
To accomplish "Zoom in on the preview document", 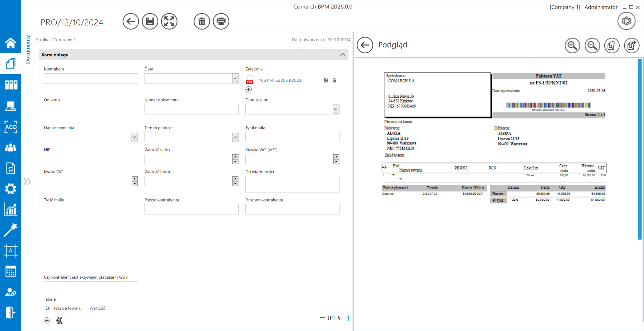I will (x=572, y=45).
